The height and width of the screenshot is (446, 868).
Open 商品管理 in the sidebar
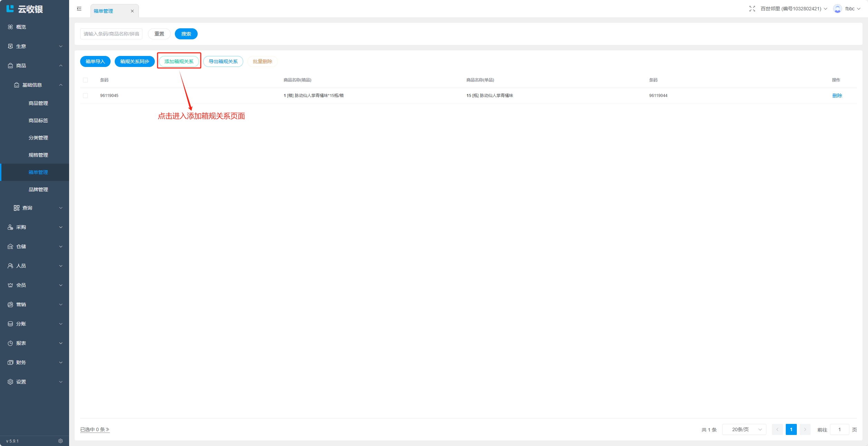[x=38, y=103]
